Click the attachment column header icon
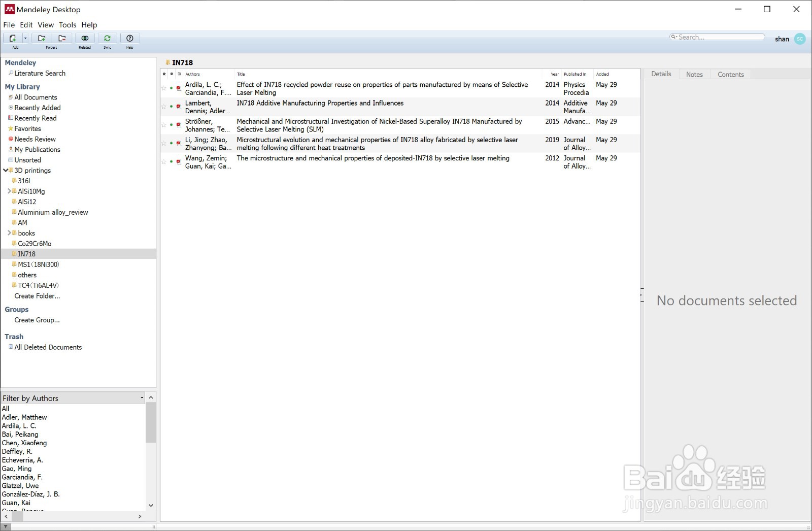Screen dimensions: 812x531 (179, 74)
